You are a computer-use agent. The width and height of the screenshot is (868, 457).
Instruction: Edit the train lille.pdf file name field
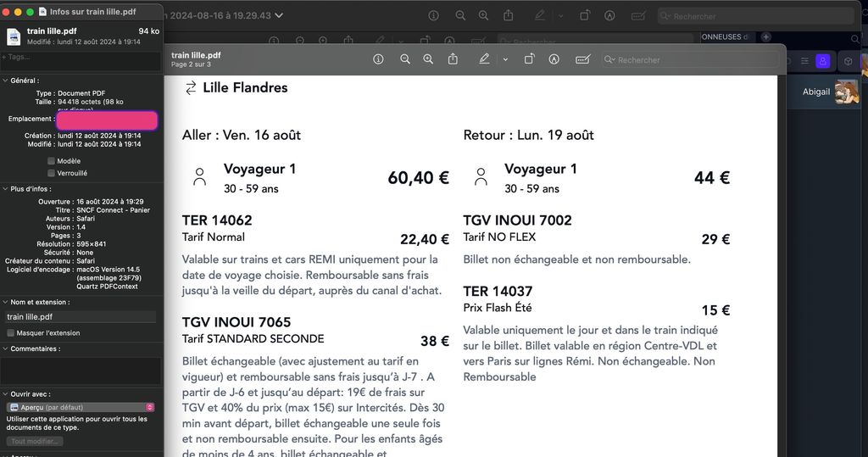pyautogui.click(x=81, y=317)
